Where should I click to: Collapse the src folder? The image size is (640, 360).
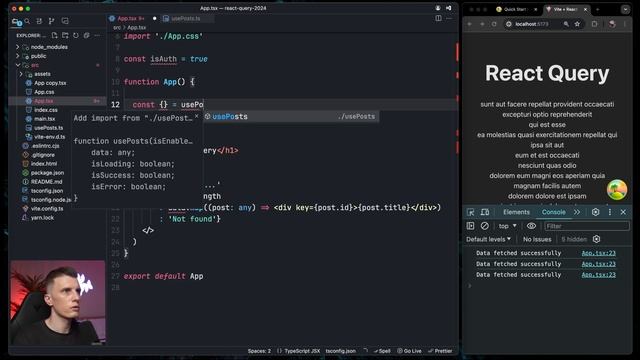[x=18, y=65]
